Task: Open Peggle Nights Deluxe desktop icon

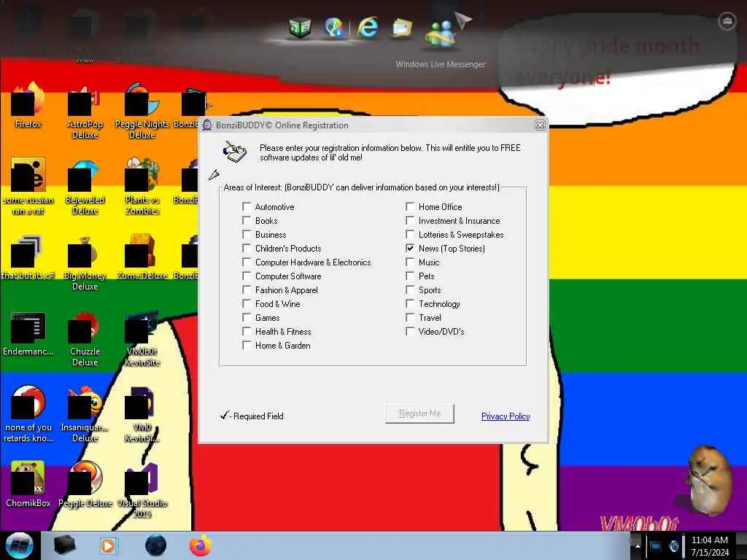Action: click(142, 111)
